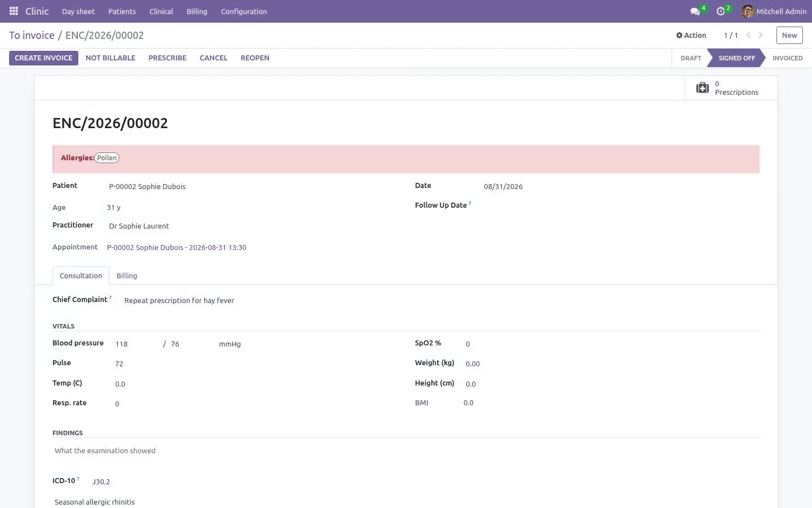Open the Prescriptions medkit stat button

pos(731,88)
